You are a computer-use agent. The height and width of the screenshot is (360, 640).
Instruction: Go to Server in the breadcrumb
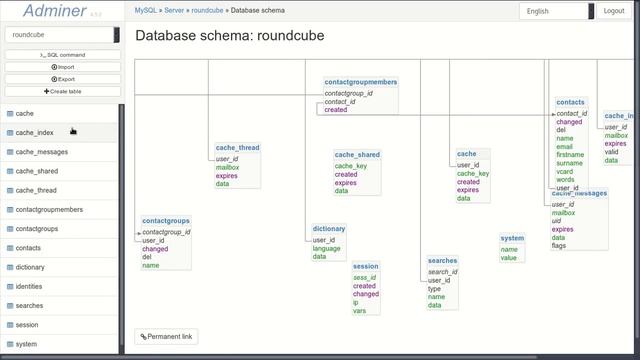(x=174, y=10)
